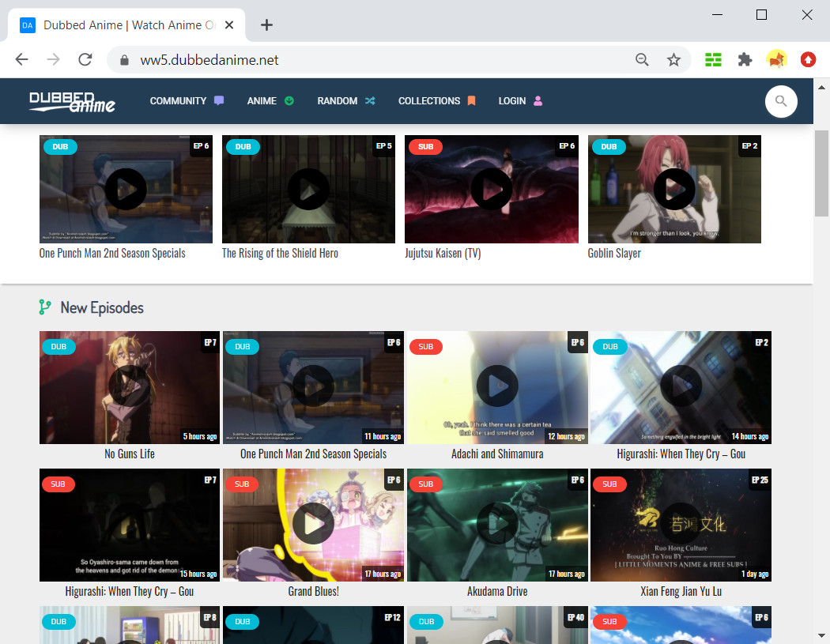Open the ANIME menu item

270,100
